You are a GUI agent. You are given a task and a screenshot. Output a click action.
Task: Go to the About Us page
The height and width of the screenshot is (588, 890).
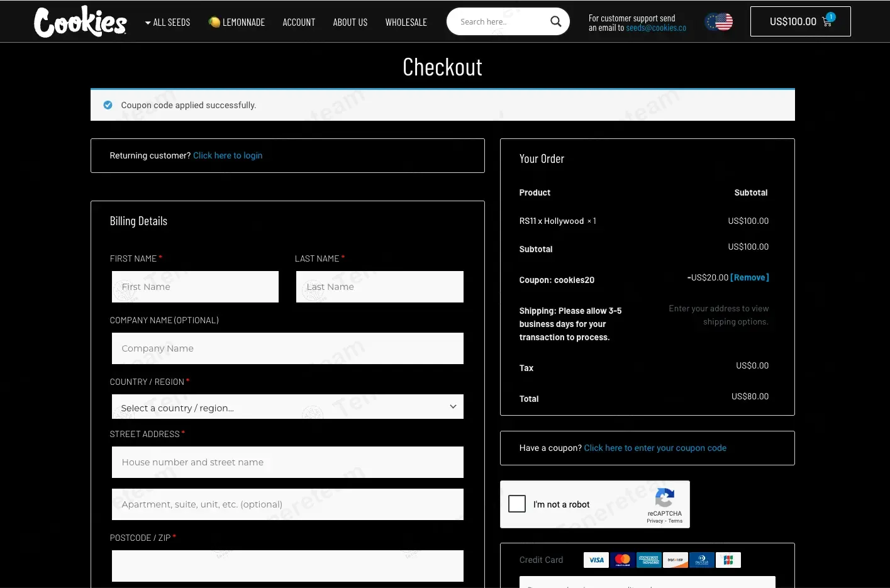click(350, 22)
